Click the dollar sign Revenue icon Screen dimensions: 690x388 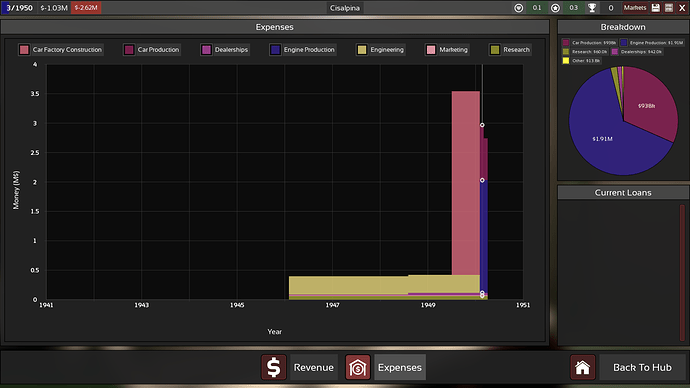coord(273,367)
